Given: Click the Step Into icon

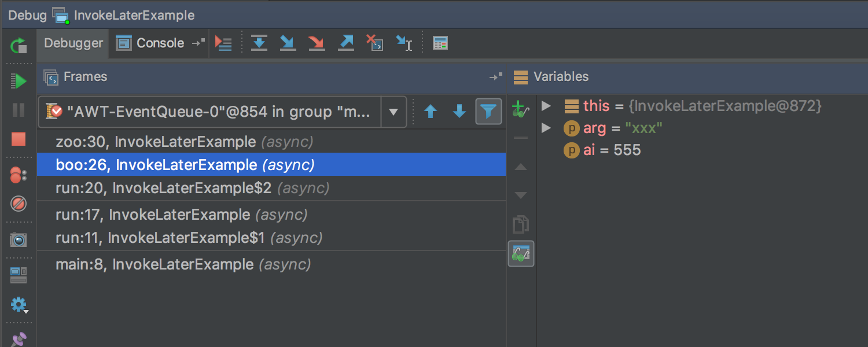Looking at the screenshot, I should coord(288,43).
